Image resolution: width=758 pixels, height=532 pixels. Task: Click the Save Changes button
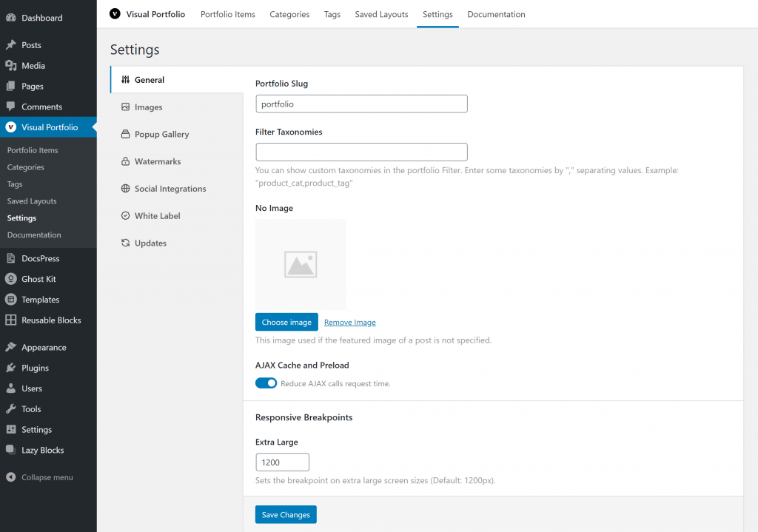286,514
